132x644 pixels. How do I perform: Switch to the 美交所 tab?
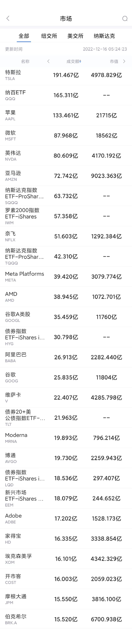coord(75,36)
